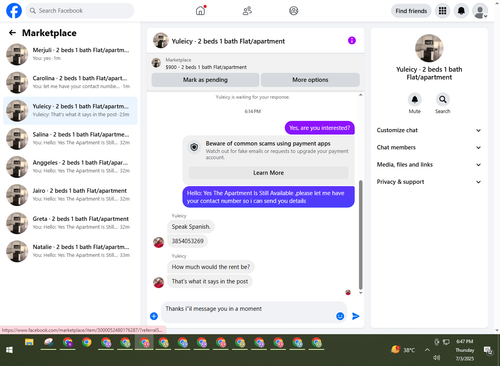The height and width of the screenshot is (366, 500).
Task: Expand Media, files and links section
Action: pyautogui.click(x=429, y=165)
